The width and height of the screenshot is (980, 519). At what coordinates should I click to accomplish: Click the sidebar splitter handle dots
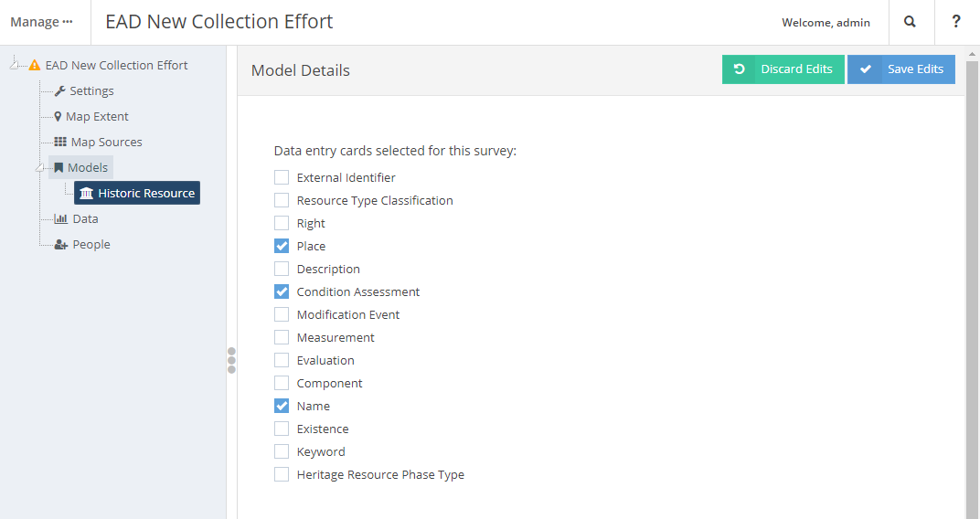(231, 360)
